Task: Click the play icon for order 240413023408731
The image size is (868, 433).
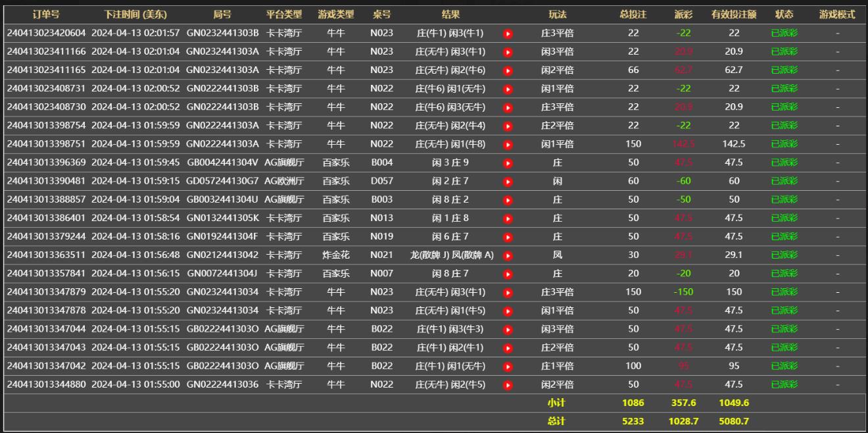Action: tap(508, 89)
